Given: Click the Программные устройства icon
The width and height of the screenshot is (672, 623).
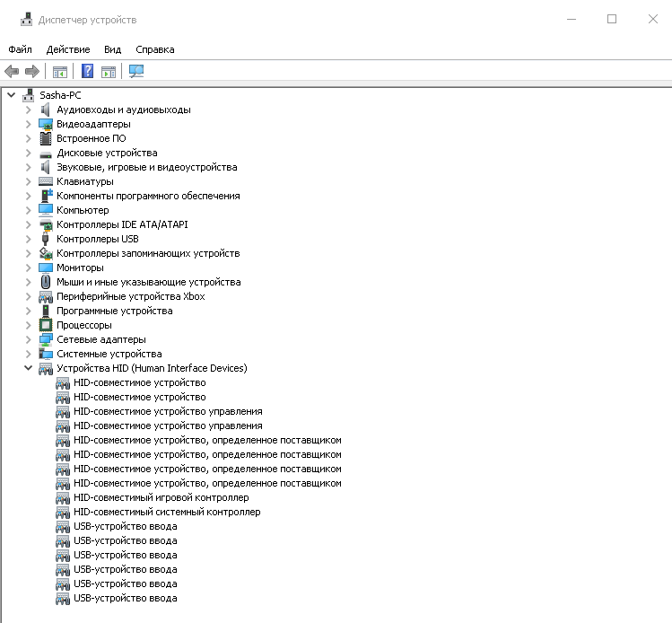Looking at the screenshot, I should click(x=46, y=311).
